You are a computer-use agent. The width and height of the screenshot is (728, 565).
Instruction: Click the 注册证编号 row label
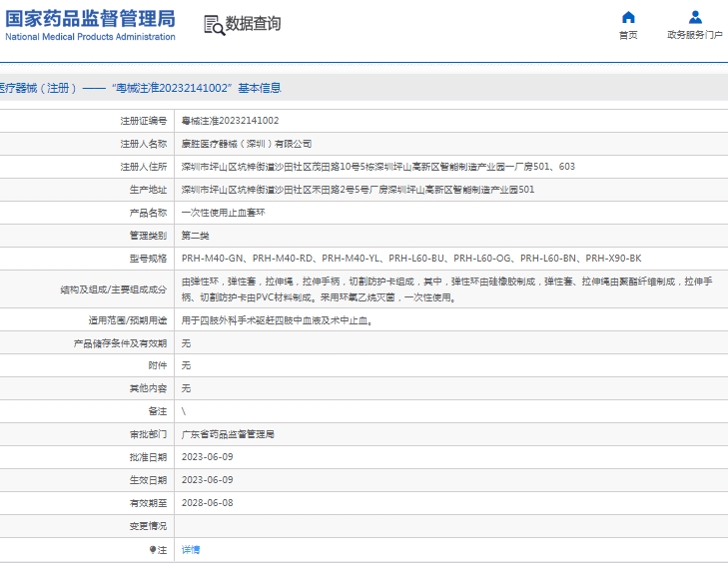coord(144,121)
